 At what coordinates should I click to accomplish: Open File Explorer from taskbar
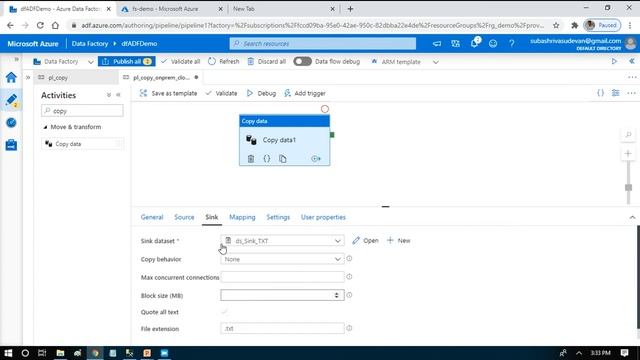click(60, 353)
